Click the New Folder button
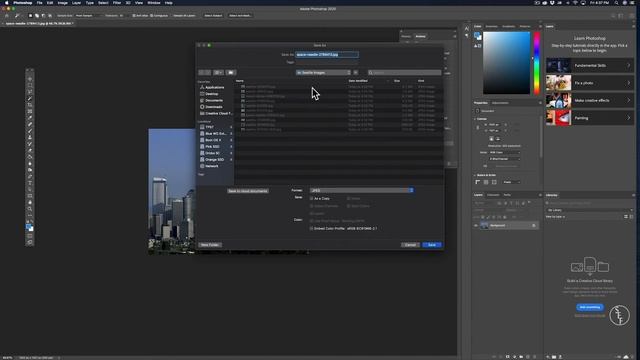Screen dimensions: 640x360 click(210, 245)
